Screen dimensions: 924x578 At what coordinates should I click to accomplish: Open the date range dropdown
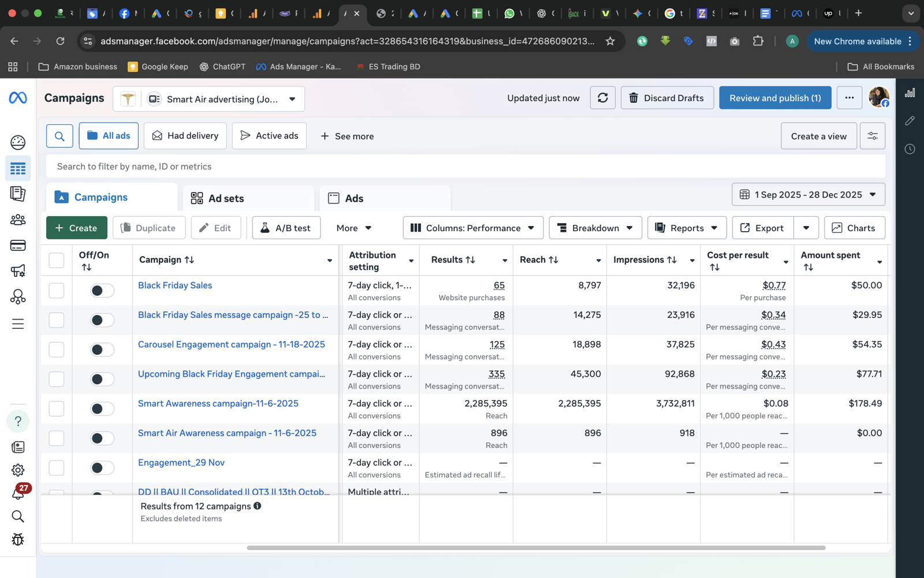click(x=808, y=195)
